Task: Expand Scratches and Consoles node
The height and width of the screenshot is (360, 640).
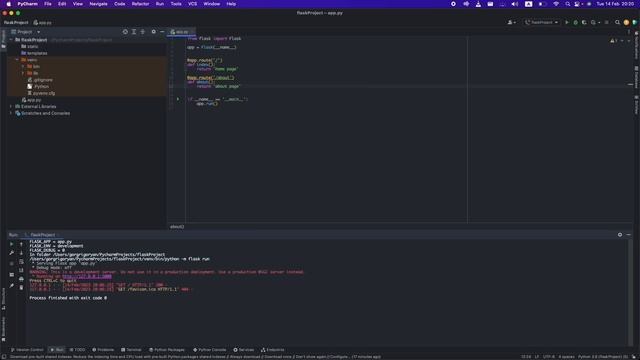Action: 11,113
